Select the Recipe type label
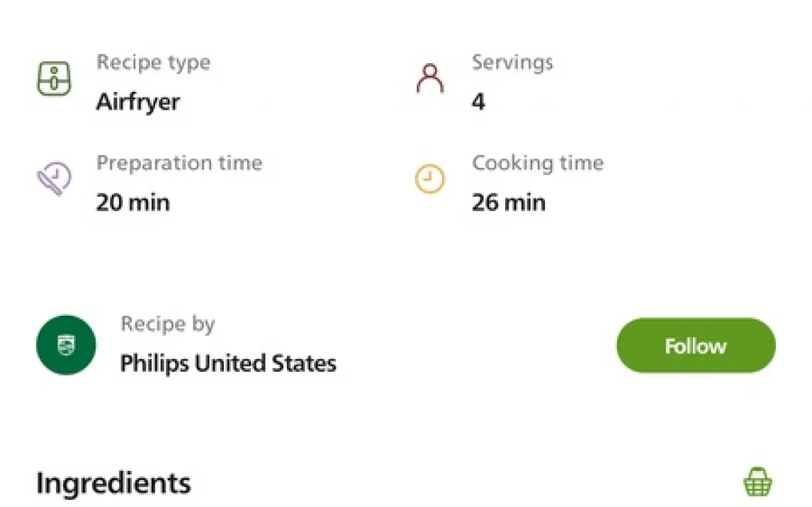Viewport: 812px width, 507px height. pos(153,62)
